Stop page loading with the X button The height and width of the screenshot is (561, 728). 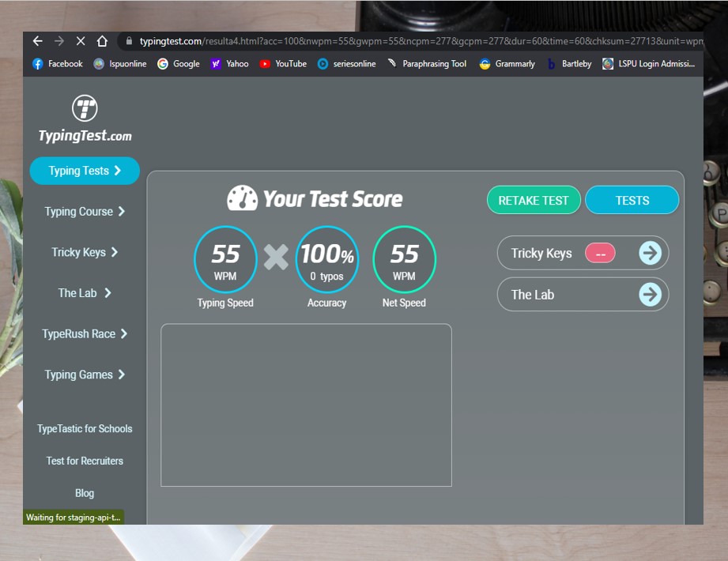click(x=81, y=41)
